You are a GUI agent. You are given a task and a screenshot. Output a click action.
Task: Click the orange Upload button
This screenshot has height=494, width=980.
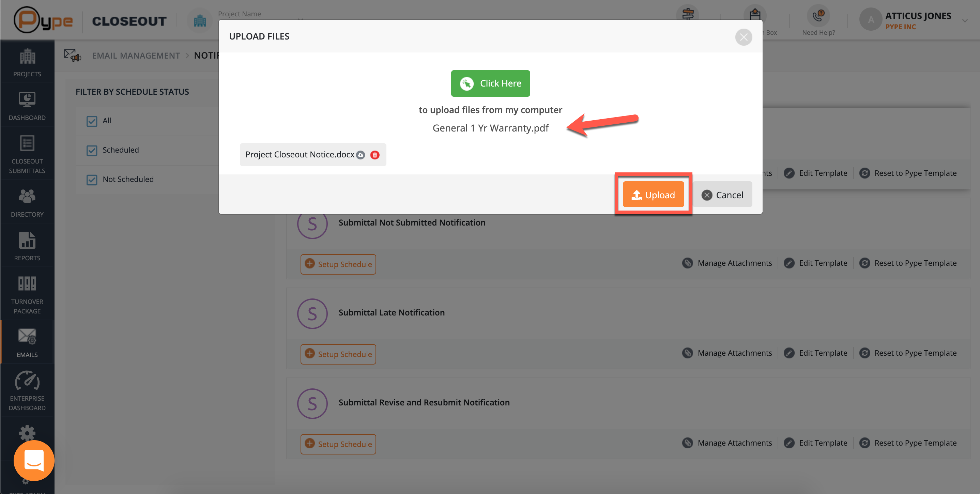(x=653, y=195)
